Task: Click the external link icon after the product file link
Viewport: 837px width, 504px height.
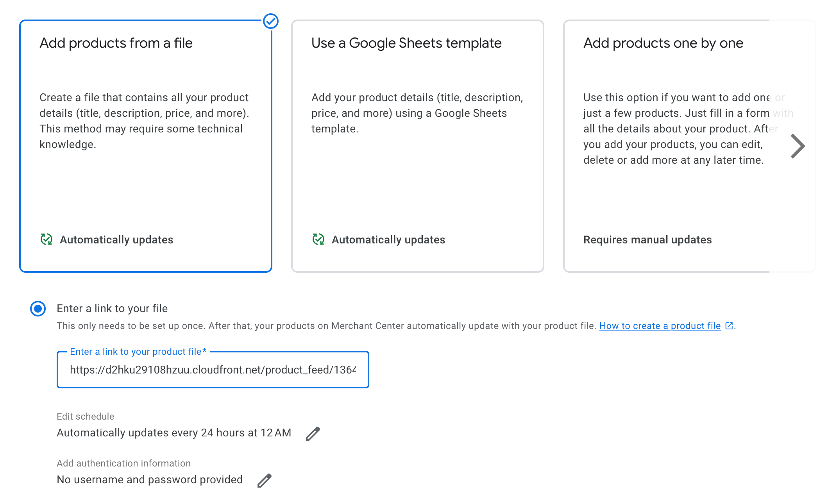Action: pos(729,326)
